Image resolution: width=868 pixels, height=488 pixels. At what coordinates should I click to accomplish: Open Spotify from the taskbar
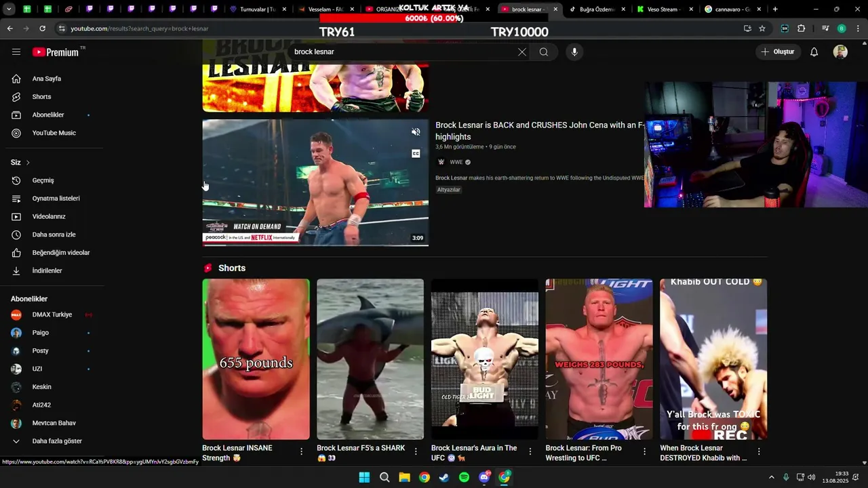click(x=464, y=477)
